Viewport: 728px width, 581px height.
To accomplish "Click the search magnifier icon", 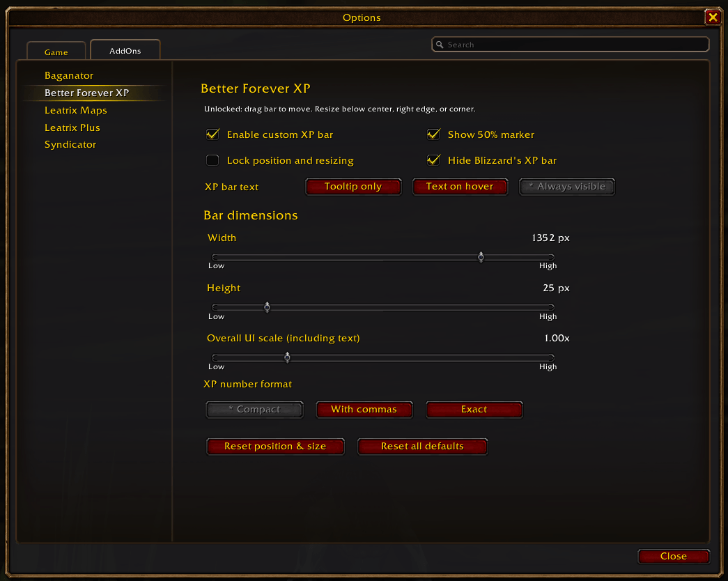I will tap(439, 45).
